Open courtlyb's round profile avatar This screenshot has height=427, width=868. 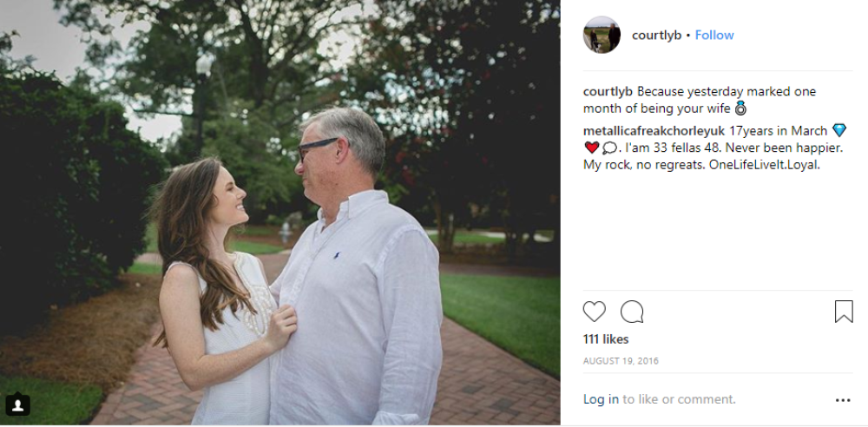click(x=602, y=35)
